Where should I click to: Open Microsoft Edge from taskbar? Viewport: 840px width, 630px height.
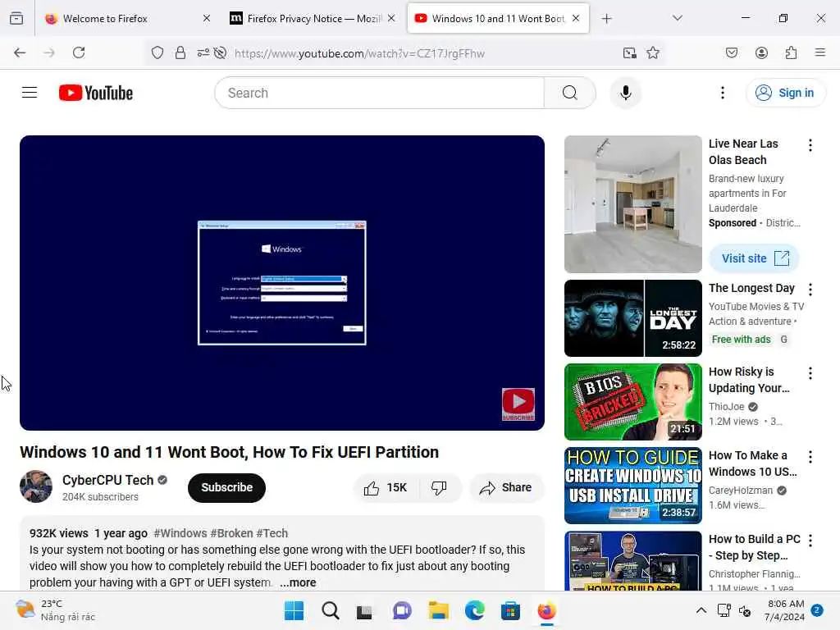click(x=475, y=610)
